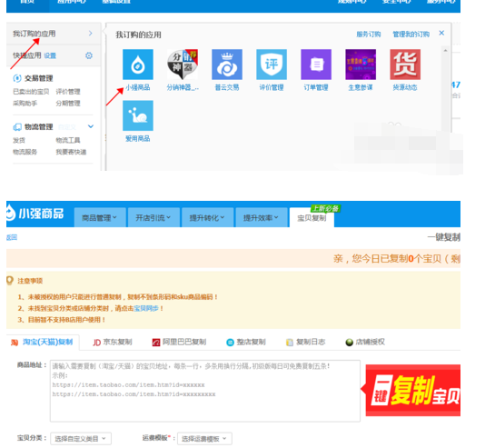Click the Alibaba logo icon
This screenshot has height=448, width=495.
coord(156,343)
